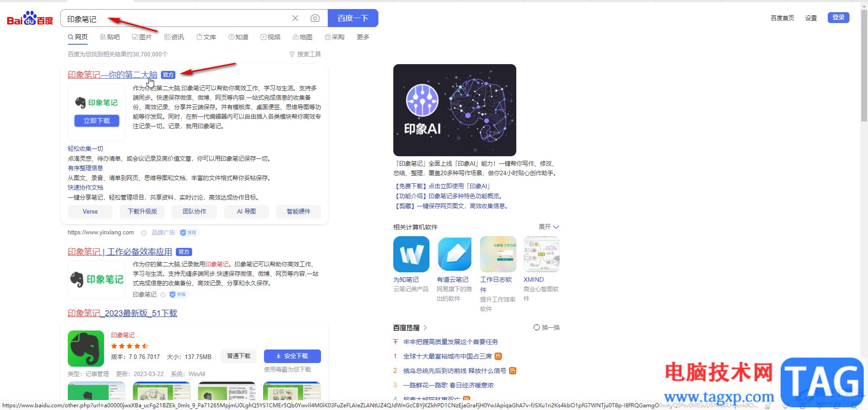Image resolution: width=868 pixels, height=410 pixels.
Task: Refresh hot searches with 换一换
Action: (x=547, y=327)
